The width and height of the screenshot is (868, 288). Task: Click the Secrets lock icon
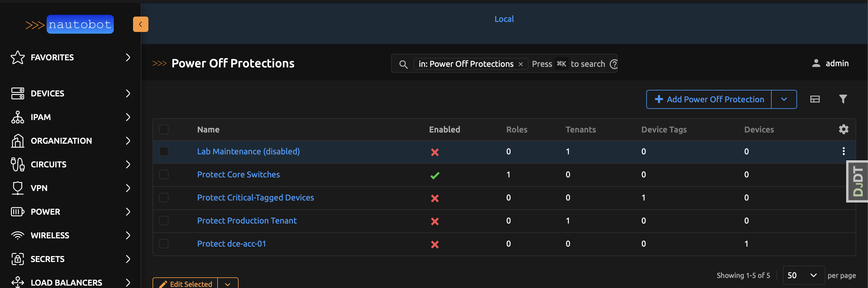point(17,259)
